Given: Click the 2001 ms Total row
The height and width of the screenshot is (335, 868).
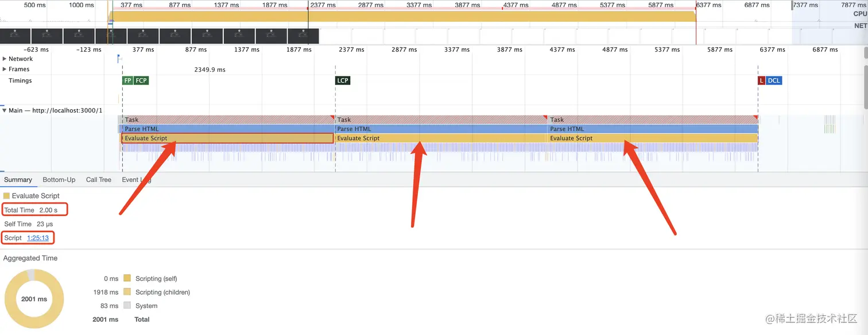Looking at the screenshot, I should tap(121, 319).
